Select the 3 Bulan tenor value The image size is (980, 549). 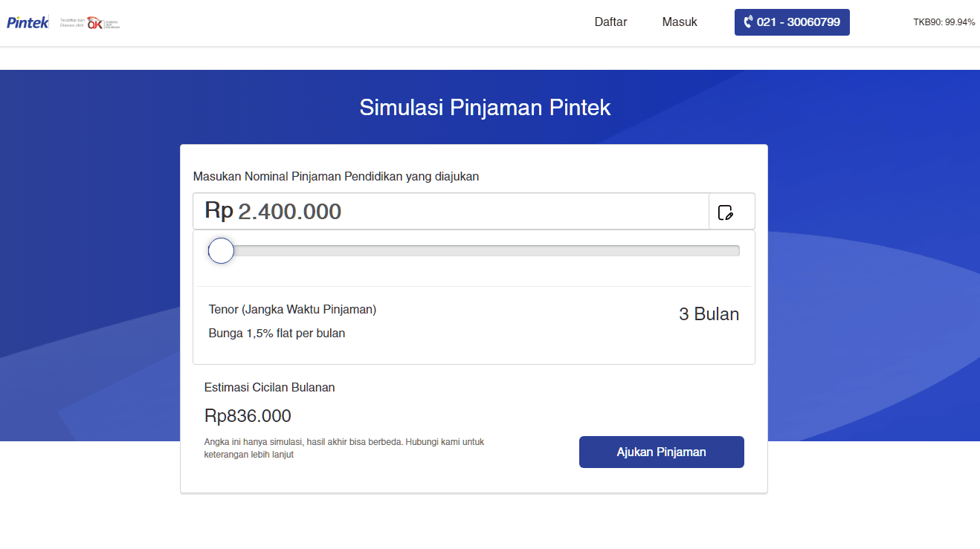click(x=709, y=314)
